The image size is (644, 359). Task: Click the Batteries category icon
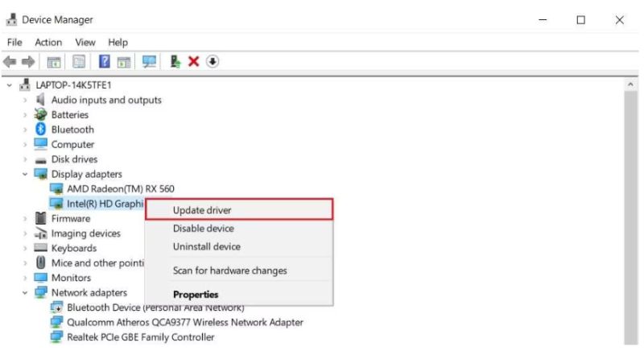tap(40, 114)
